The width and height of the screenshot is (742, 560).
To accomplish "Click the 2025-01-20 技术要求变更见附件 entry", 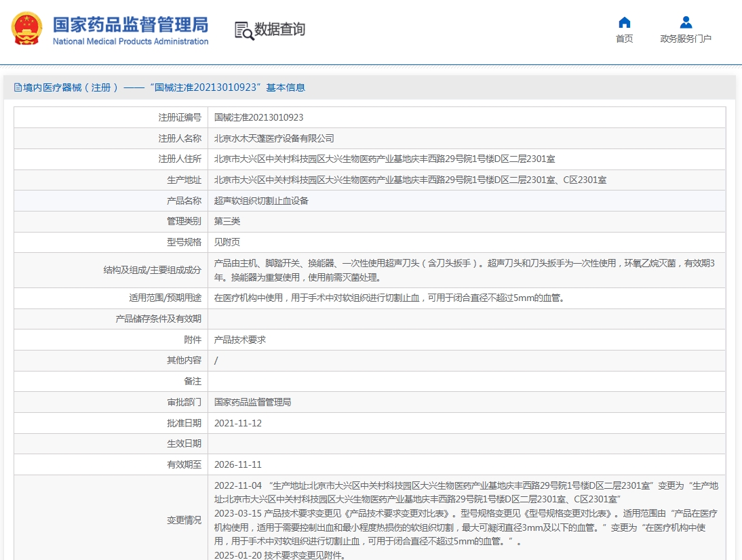I will (x=279, y=555).
